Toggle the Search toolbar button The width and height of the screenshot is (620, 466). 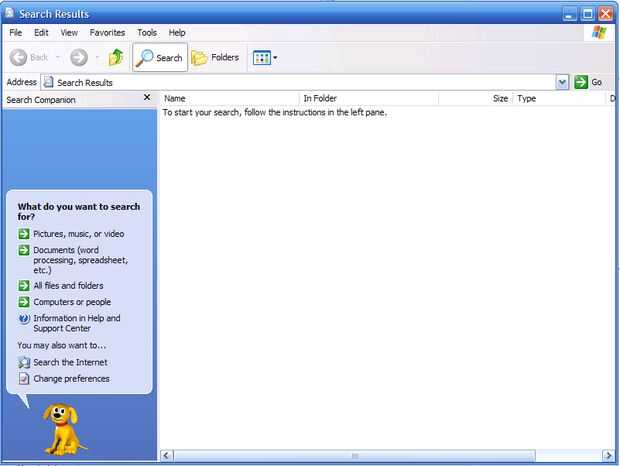tap(160, 58)
